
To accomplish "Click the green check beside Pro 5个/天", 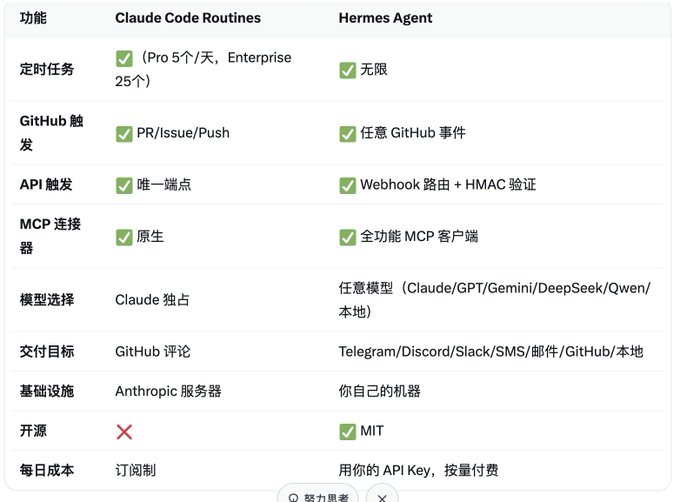I will tap(124, 59).
